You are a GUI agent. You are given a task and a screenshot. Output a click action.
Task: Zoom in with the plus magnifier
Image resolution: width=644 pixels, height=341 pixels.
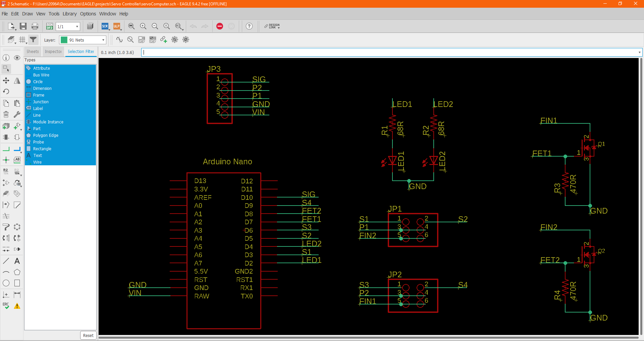[x=143, y=26]
